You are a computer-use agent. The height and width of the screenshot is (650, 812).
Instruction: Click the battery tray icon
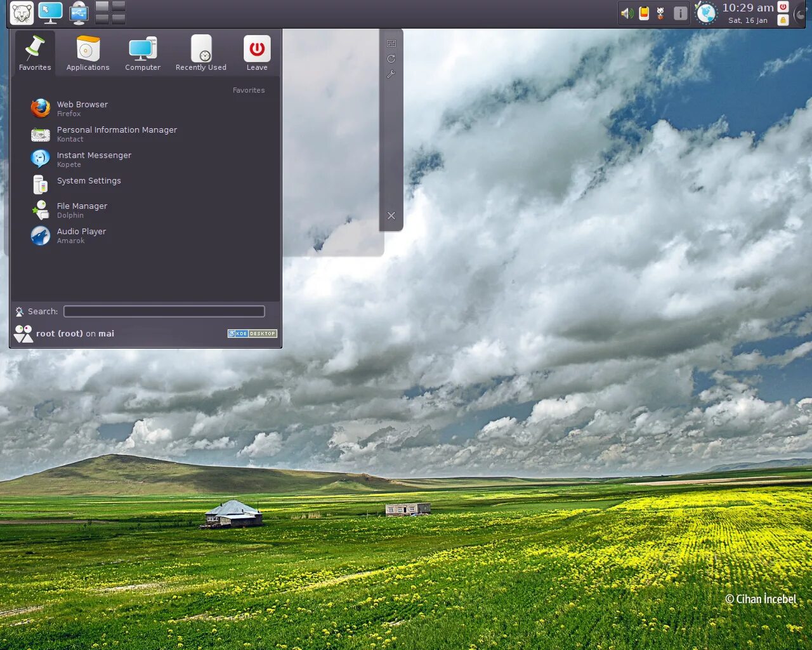point(644,13)
